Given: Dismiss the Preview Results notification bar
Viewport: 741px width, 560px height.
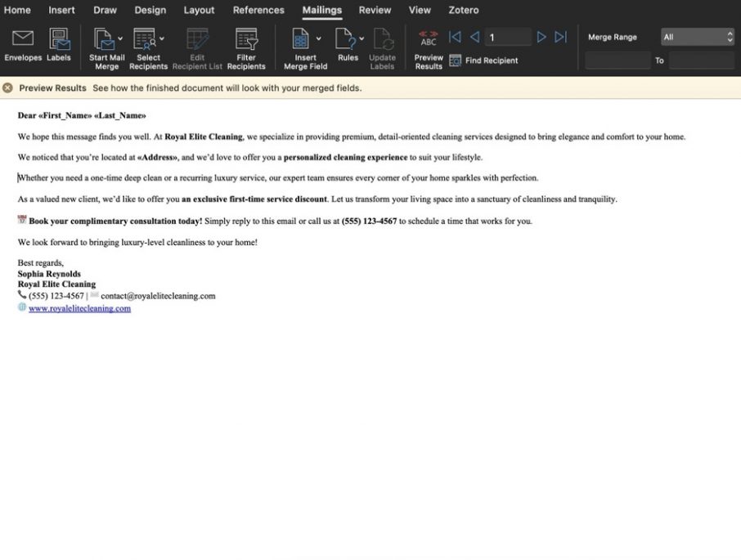Looking at the screenshot, I should [x=7, y=87].
